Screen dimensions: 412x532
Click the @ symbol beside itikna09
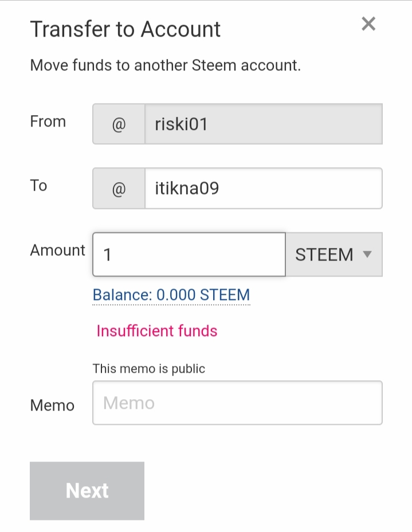click(119, 188)
